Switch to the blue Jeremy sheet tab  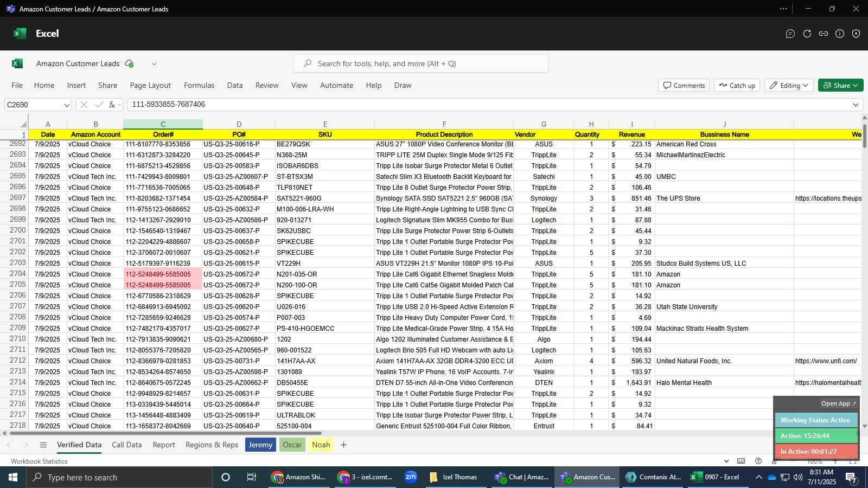click(260, 445)
